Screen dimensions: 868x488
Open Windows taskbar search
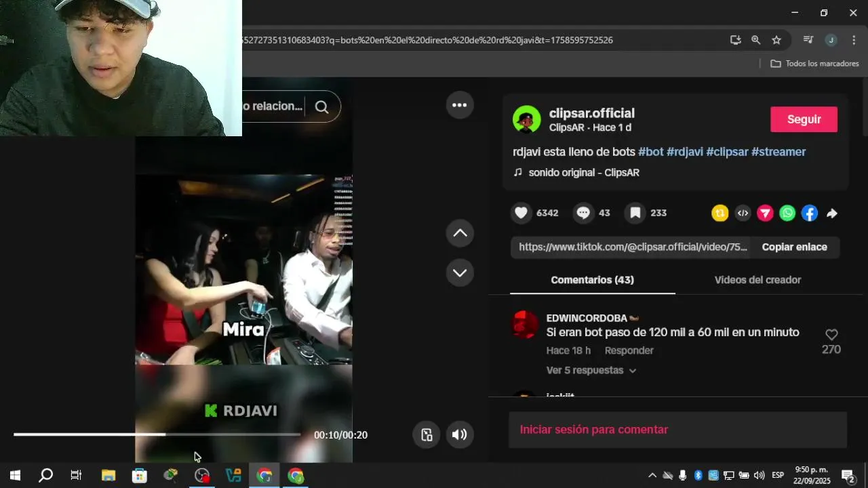pyautogui.click(x=45, y=475)
